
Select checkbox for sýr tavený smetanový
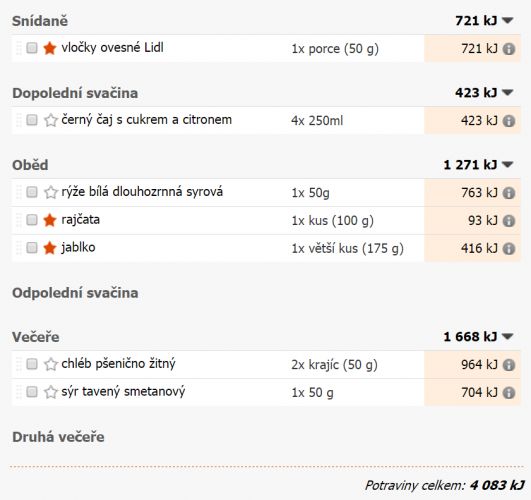pyautogui.click(x=32, y=392)
